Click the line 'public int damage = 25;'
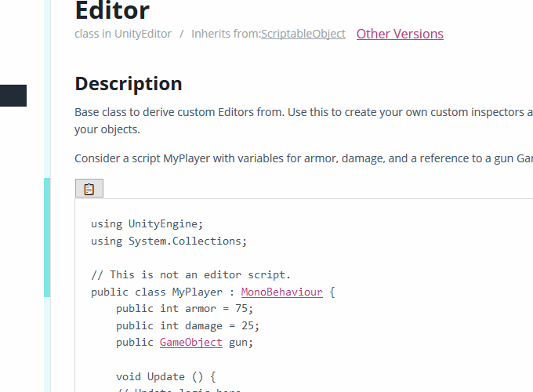 pos(187,325)
